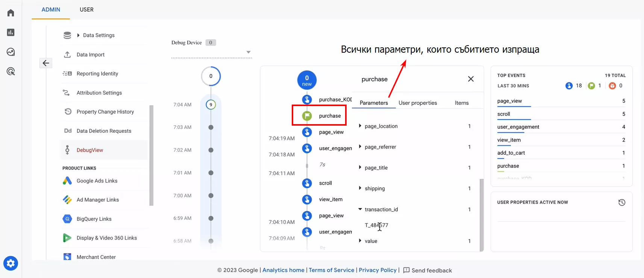Open BigQuery Links
This screenshot has width=644, height=278.
pyautogui.click(x=94, y=219)
